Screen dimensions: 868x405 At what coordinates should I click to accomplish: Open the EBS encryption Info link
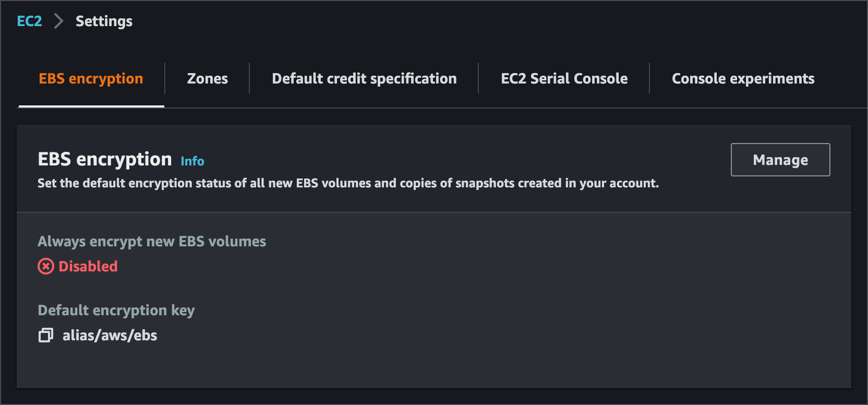pyautogui.click(x=192, y=161)
